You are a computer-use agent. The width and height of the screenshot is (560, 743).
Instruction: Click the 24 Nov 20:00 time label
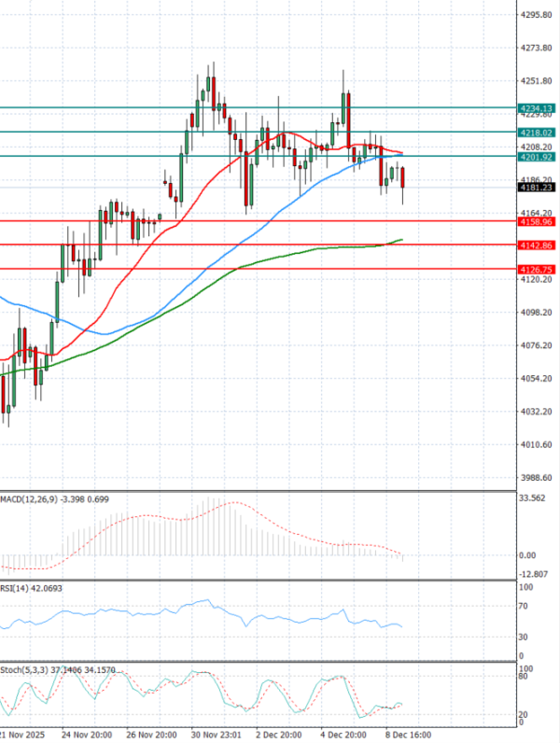pos(84,736)
